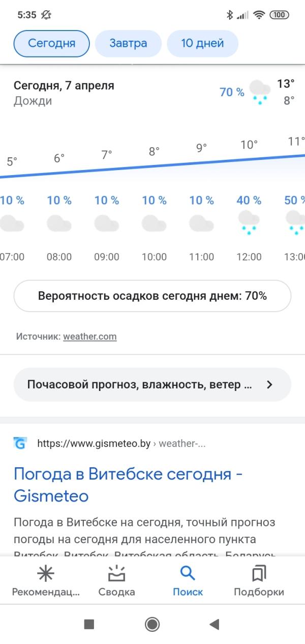
Task: Tap the Gismeteo site favicon
Action: pyautogui.click(x=20, y=443)
